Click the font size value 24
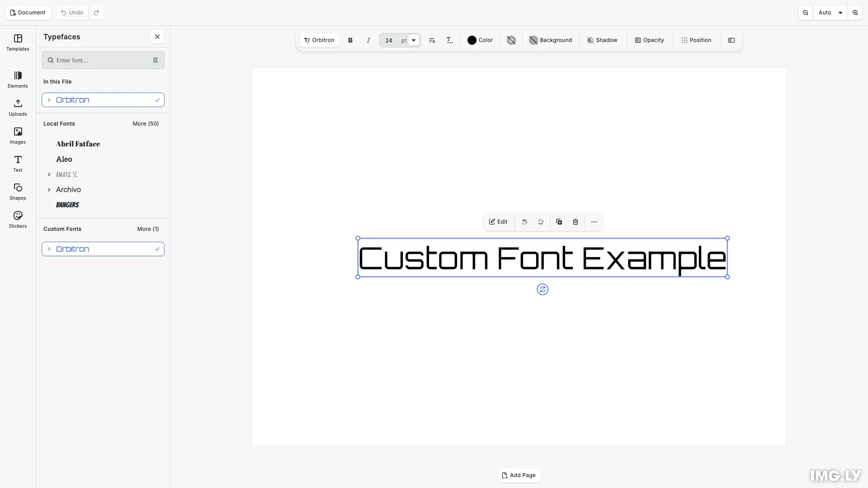The width and height of the screenshot is (868, 488). tap(389, 40)
